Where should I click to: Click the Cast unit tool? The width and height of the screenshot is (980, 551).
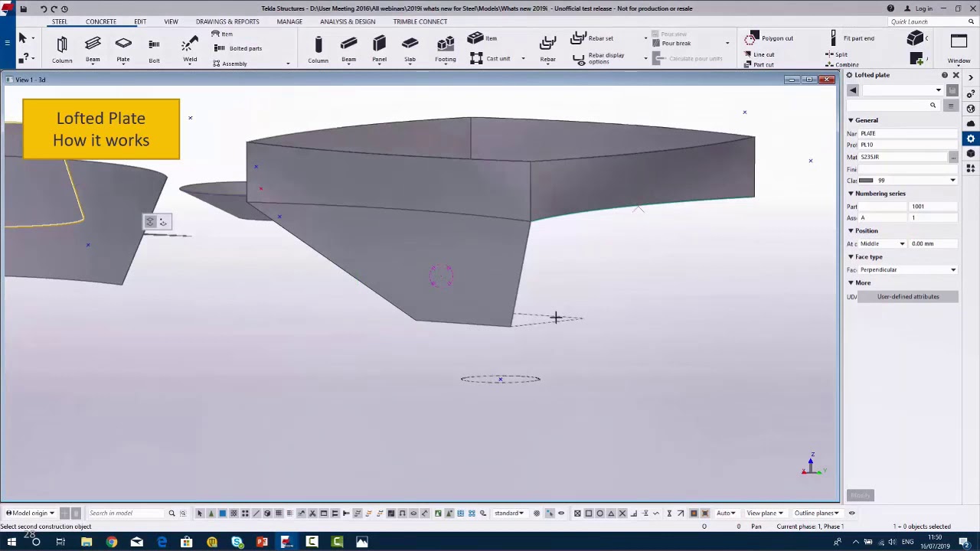pos(490,58)
